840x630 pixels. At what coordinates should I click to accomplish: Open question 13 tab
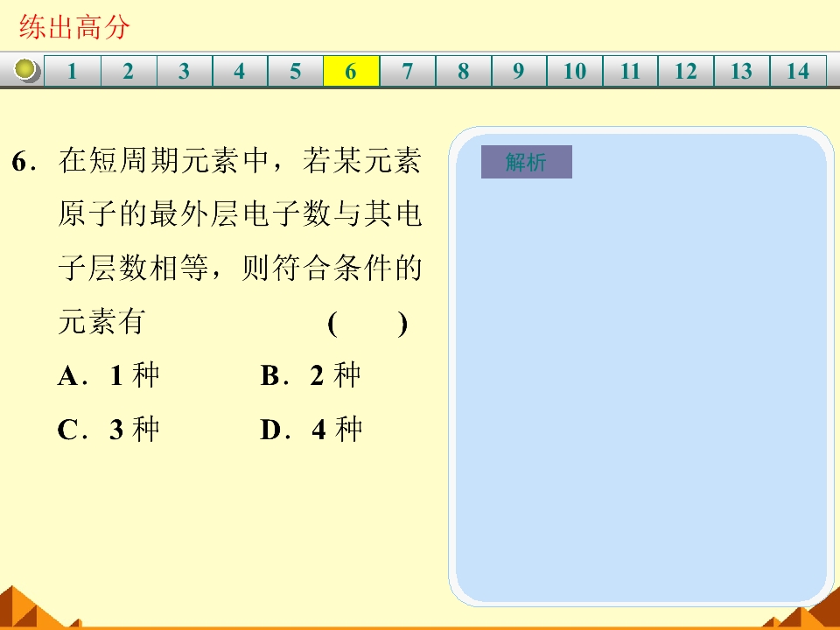point(742,72)
